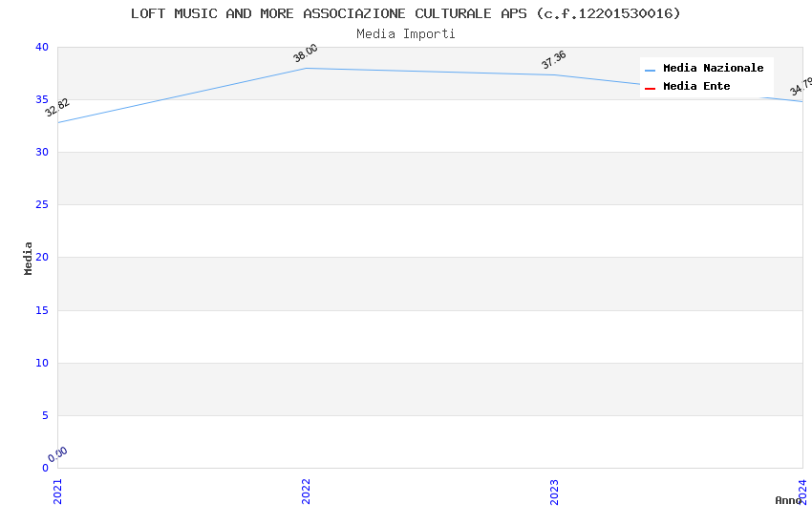
Task: Click the 37.36 data point label
Action: click(554, 60)
